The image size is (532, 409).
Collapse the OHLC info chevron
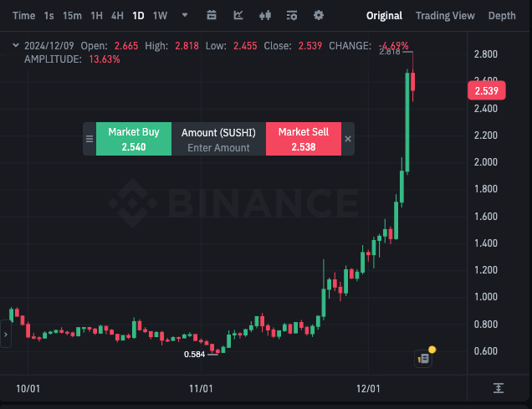point(16,45)
